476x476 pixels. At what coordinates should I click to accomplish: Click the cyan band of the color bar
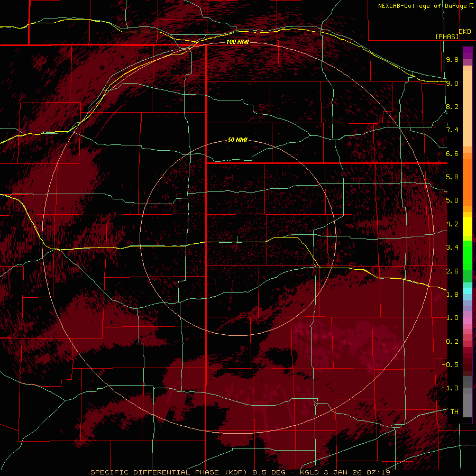pyautogui.click(x=467, y=290)
